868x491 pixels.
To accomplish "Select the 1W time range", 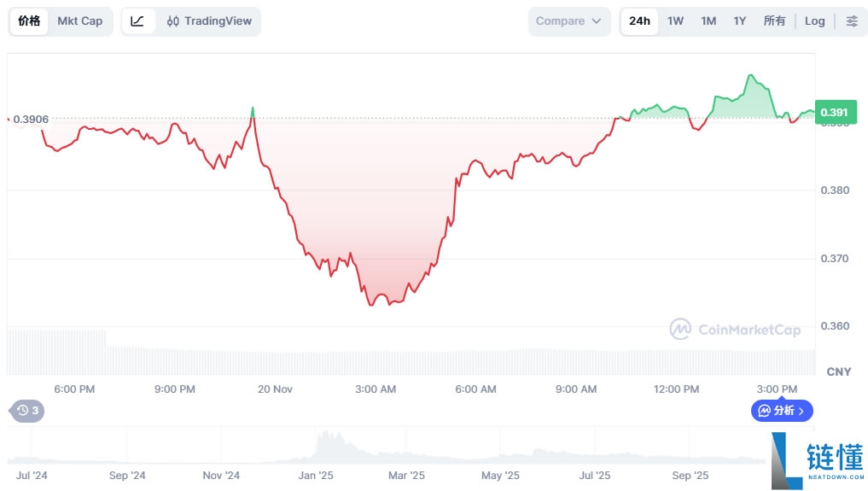I will (675, 21).
